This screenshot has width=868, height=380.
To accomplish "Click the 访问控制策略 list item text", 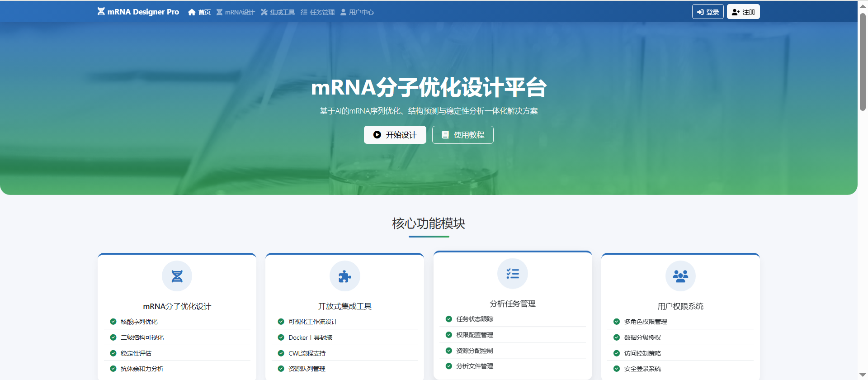I will coord(642,353).
